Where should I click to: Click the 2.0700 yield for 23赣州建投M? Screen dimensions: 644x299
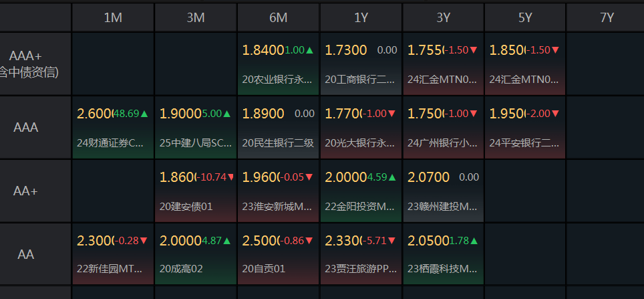pyautogui.click(x=428, y=177)
